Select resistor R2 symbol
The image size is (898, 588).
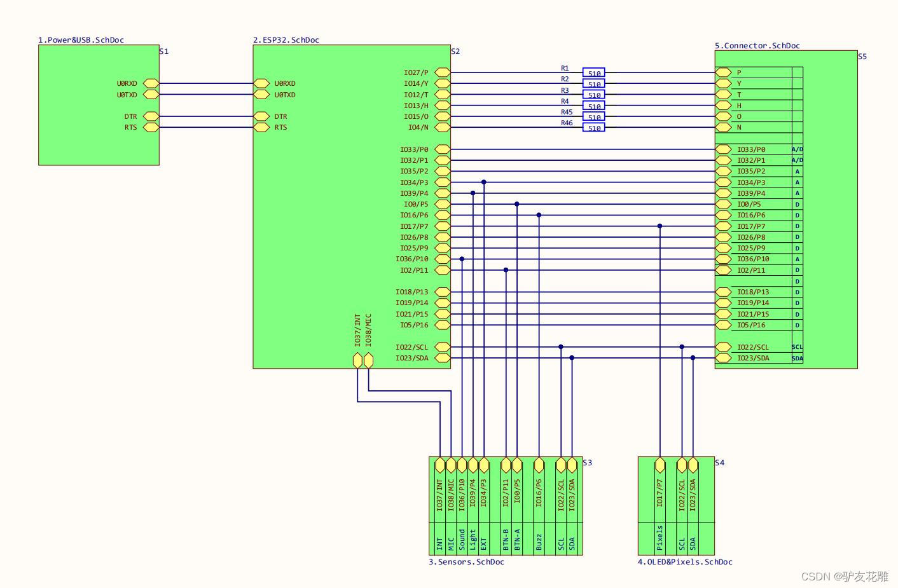[x=594, y=84]
